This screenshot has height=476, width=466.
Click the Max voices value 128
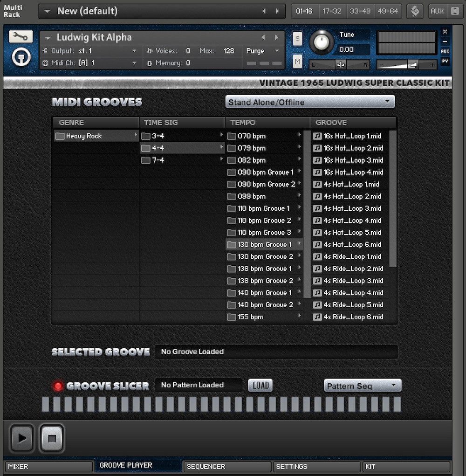(x=229, y=51)
